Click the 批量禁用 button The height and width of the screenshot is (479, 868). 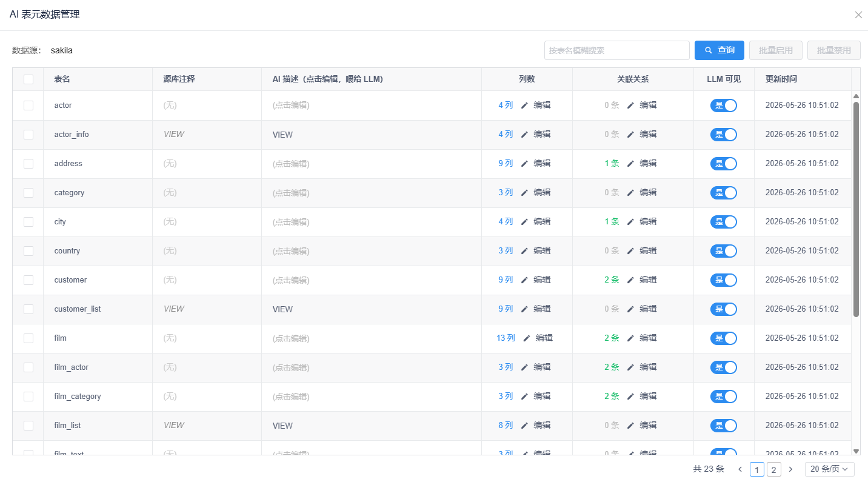point(834,50)
